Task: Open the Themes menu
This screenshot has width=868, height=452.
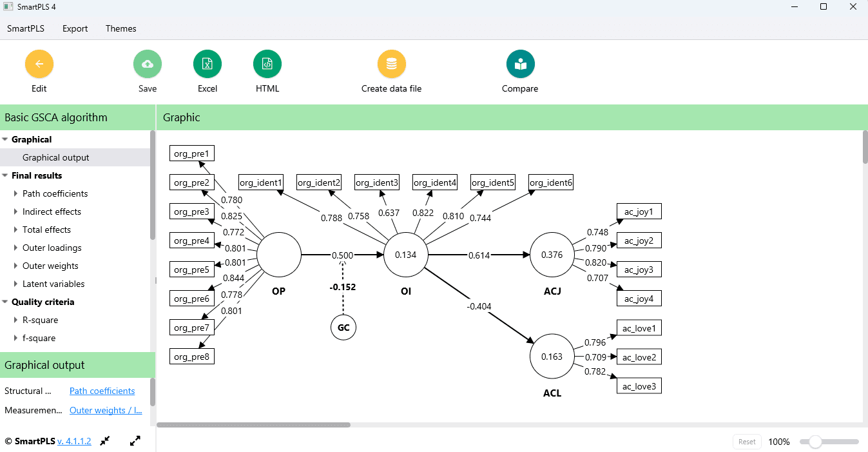Action: coord(121,28)
